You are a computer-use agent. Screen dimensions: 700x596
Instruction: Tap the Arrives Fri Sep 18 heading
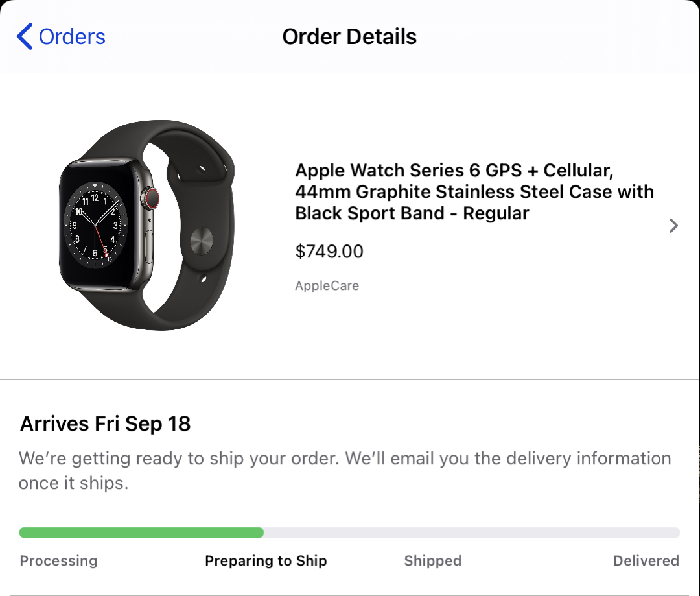click(x=106, y=423)
